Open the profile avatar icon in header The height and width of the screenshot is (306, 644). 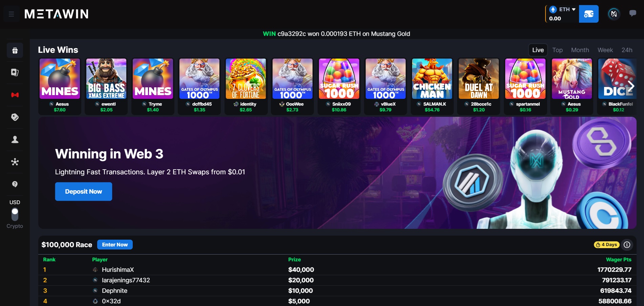pos(614,14)
